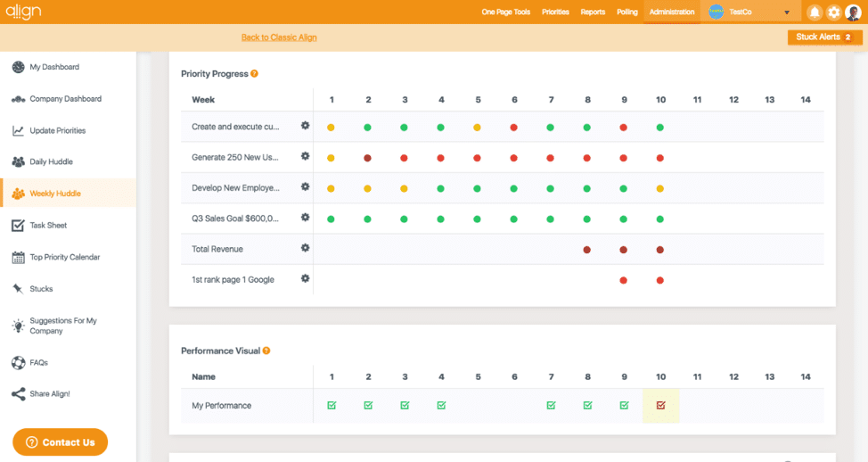This screenshot has width=868, height=462.
Task: Click week 6 red dot for Create and execute
Action: [x=513, y=128]
